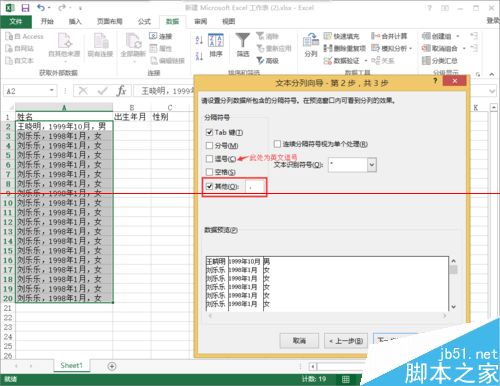The width and height of the screenshot is (500, 386).
Task: Toggle the space delimiter checkbox
Action: 209,172
